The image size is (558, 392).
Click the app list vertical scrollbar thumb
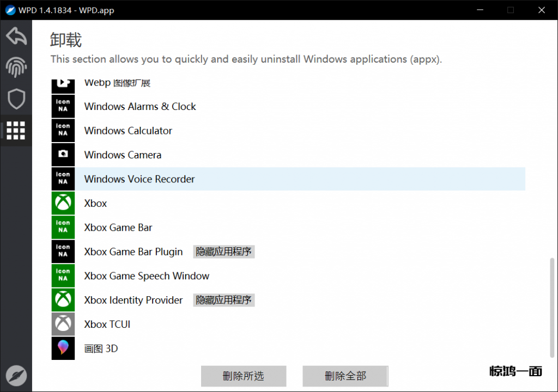[x=551, y=308]
